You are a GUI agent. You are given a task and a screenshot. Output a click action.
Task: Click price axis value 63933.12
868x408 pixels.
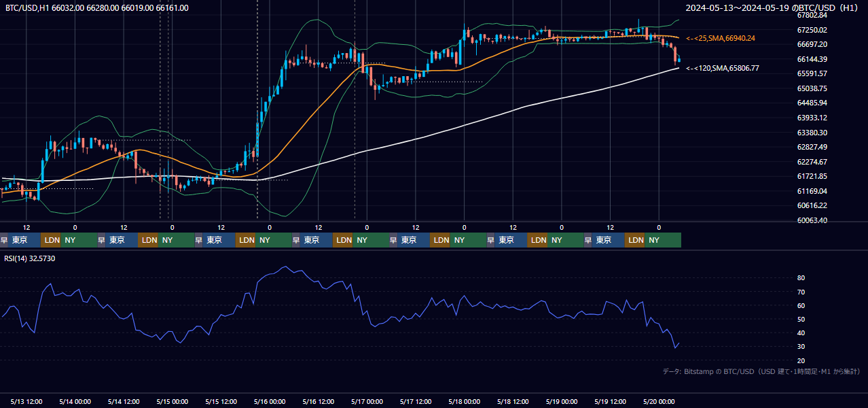[x=812, y=118]
